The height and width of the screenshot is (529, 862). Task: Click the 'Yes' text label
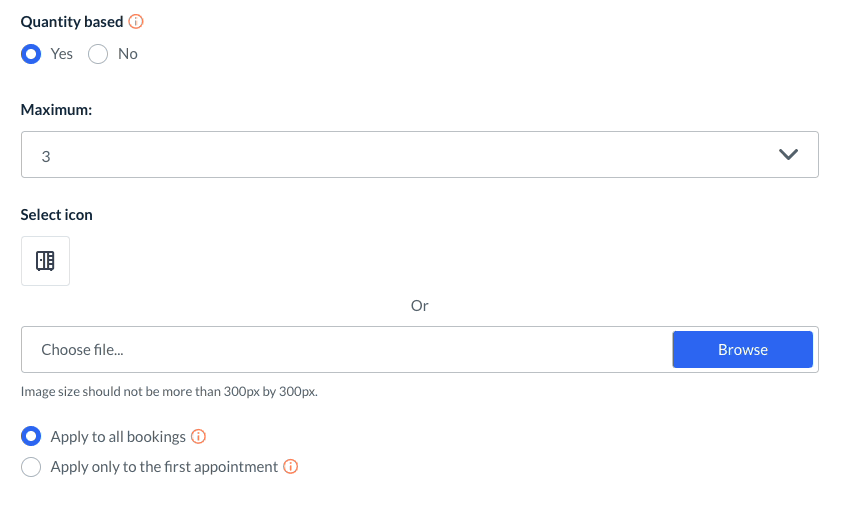click(x=62, y=54)
